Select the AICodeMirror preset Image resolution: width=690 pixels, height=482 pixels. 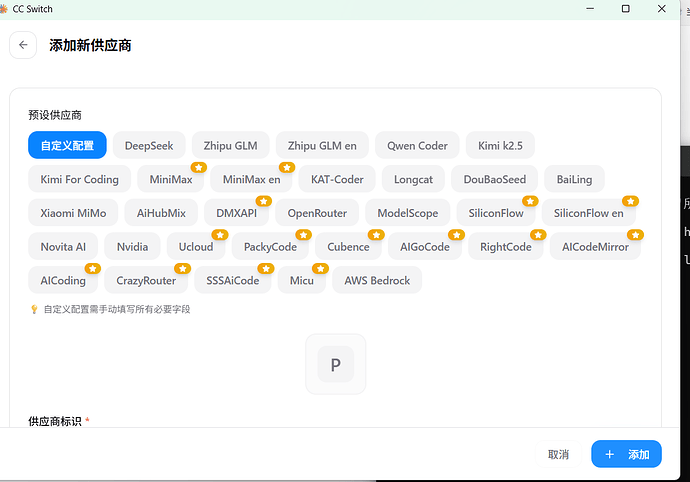point(595,247)
